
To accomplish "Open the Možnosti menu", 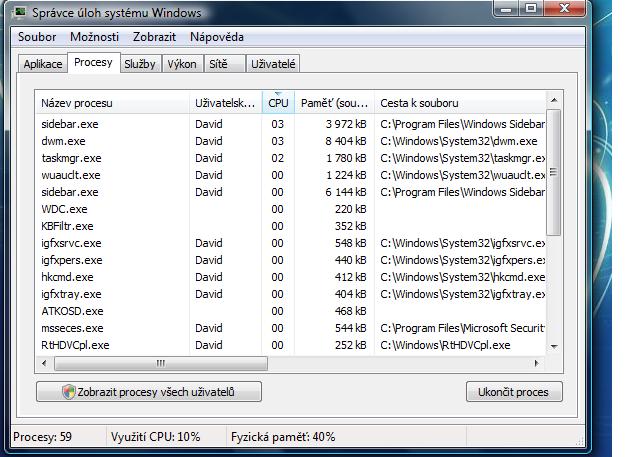I will click(x=94, y=37).
